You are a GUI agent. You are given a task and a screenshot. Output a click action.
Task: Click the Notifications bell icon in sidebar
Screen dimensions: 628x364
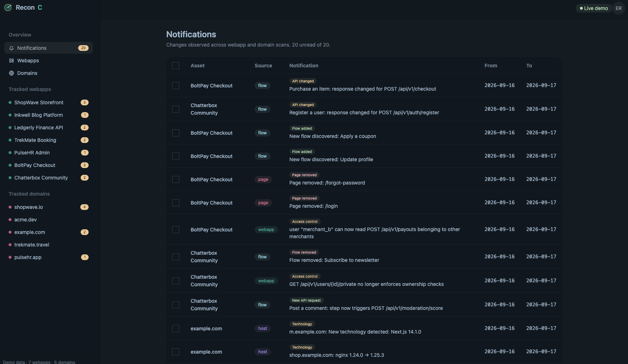click(x=11, y=48)
